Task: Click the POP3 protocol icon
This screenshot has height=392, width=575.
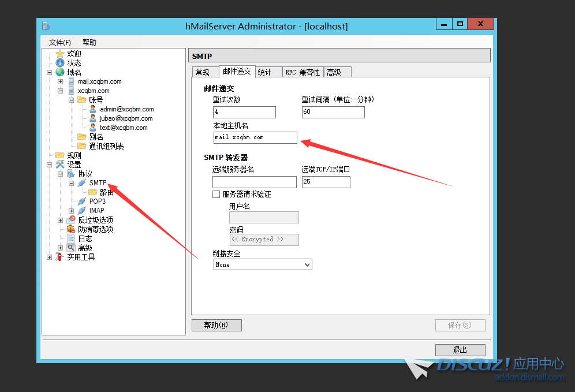Action: pyautogui.click(x=82, y=201)
